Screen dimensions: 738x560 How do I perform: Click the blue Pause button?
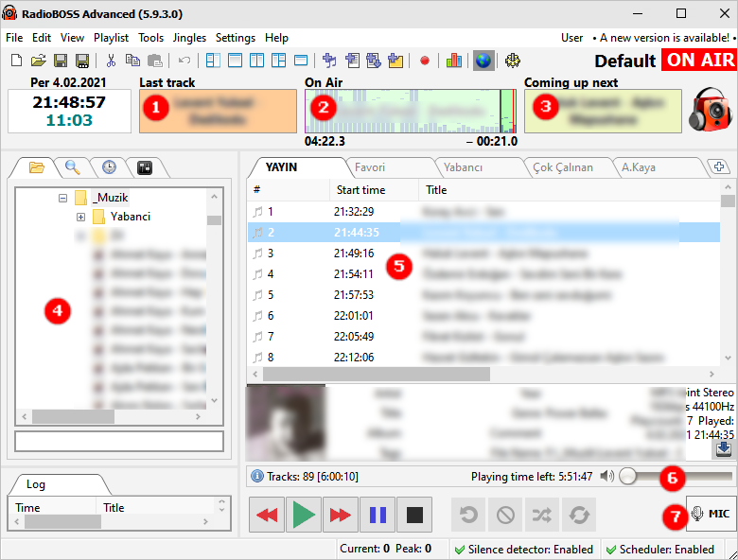click(x=378, y=515)
